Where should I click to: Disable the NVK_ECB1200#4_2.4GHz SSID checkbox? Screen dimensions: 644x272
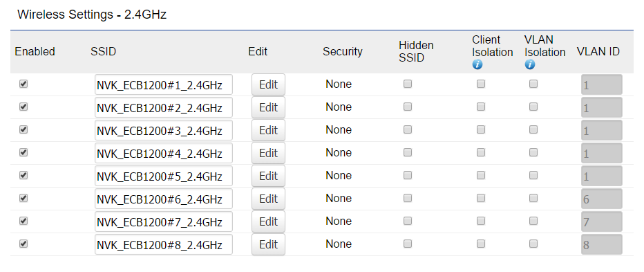(x=23, y=152)
